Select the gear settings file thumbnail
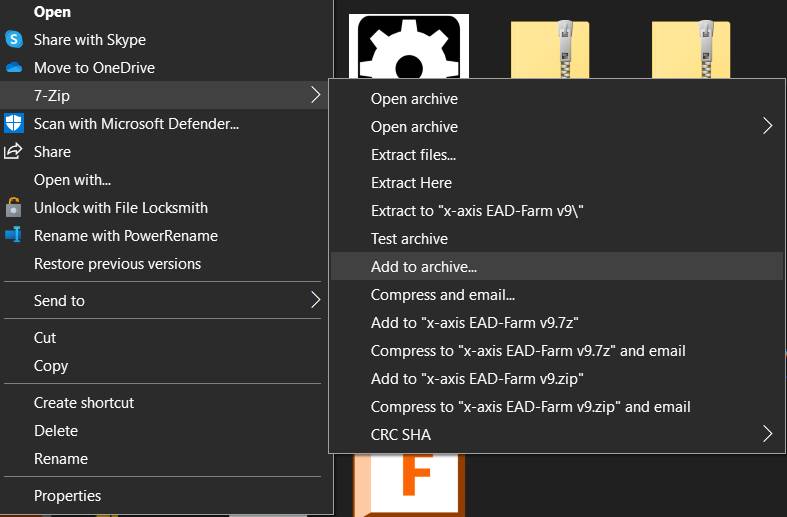This screenshot has height=517, width=787. point(409,46)
